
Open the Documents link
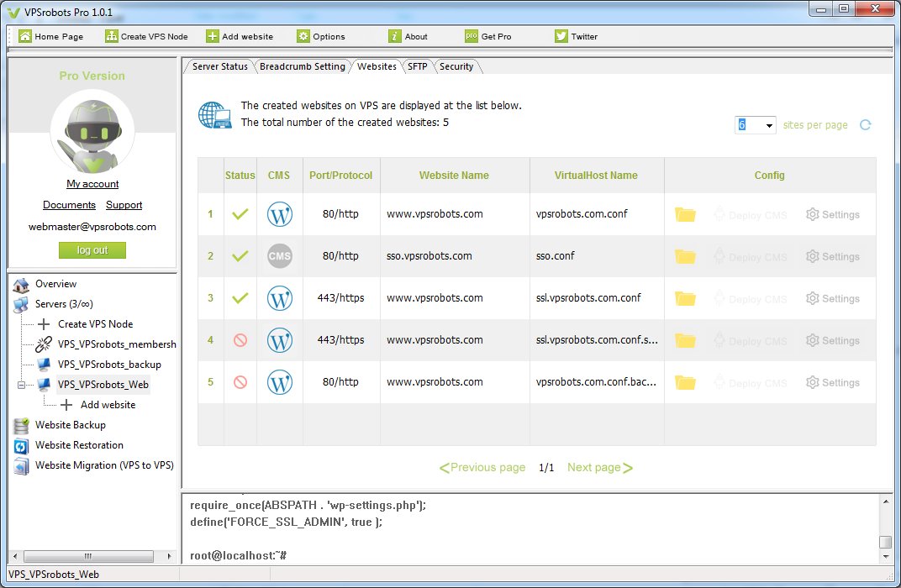point(69,205)
